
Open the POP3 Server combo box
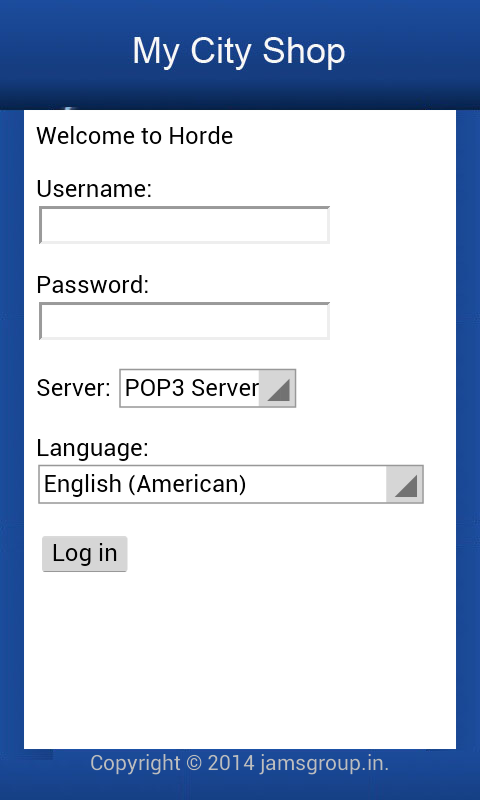(x=208, y=388)
